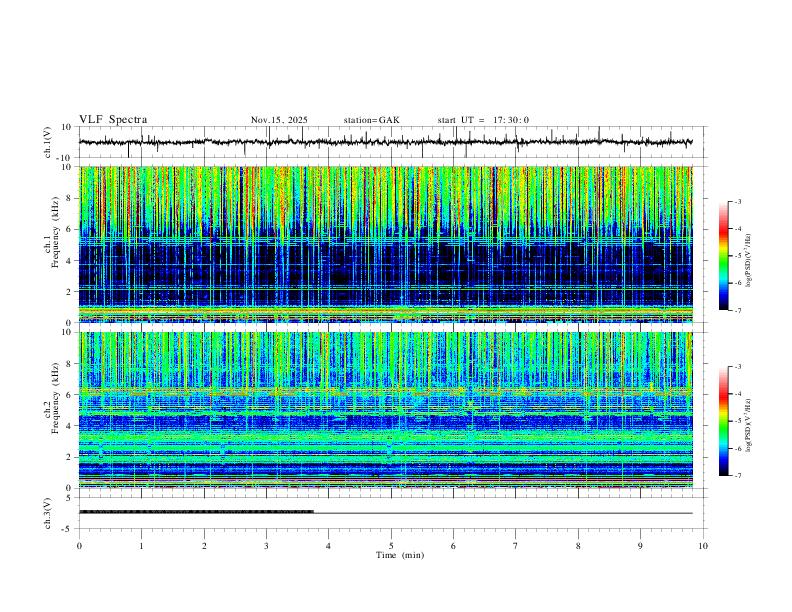792x612 pixels.
Task: Click the 'station=GAK' label
Action: tap(371, 120)
